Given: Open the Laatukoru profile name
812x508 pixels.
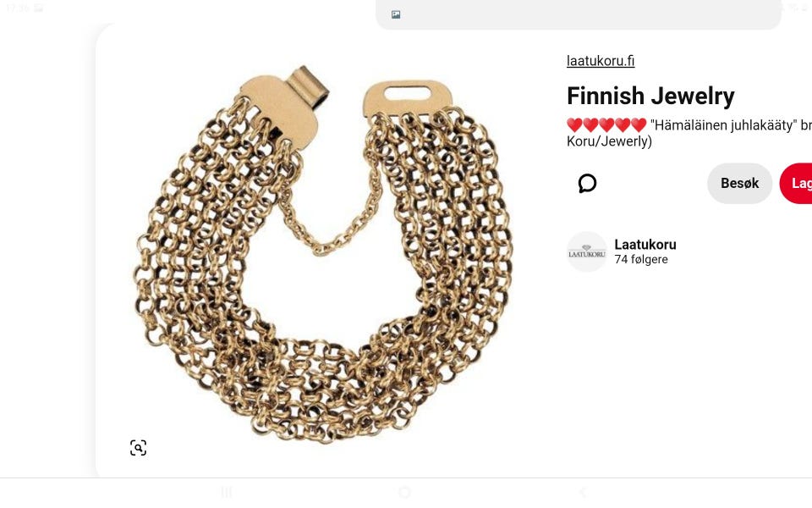Looking at the screenshot, I should 645,245.
